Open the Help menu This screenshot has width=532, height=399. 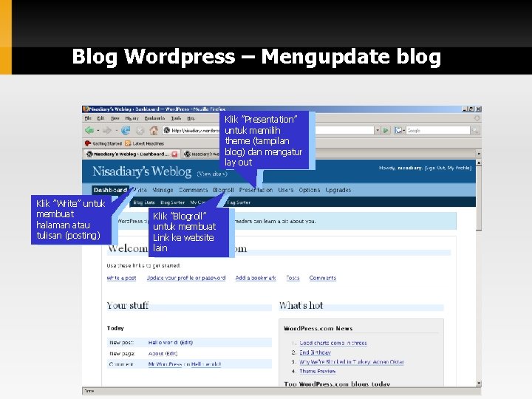click(x=191, y=118)
